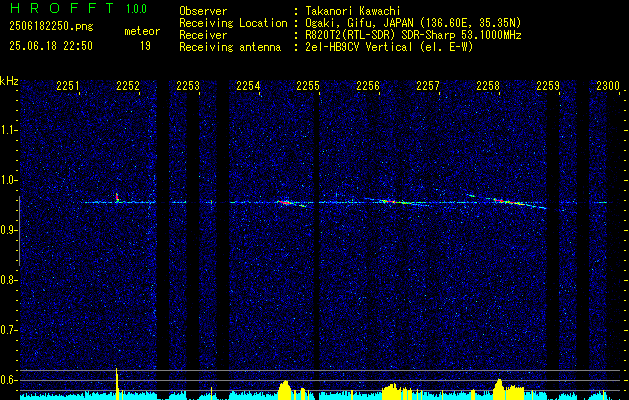Click the 2258 time marker
629x400 pixels.
tap(488, 85)
